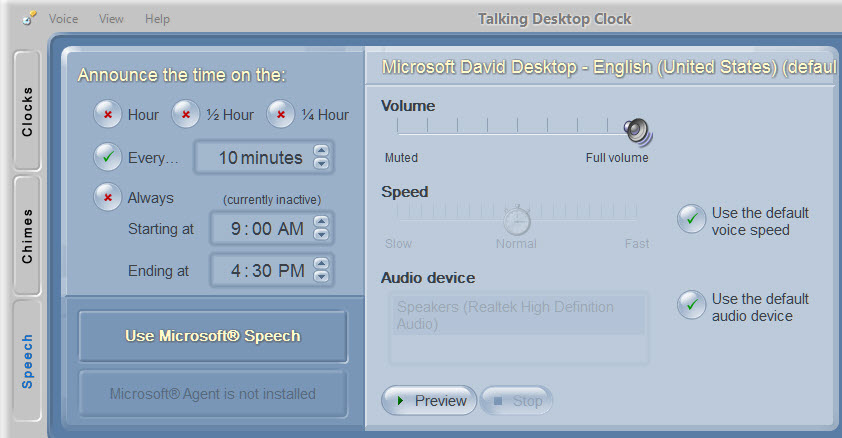Click the Full volume label
The width and height of the screenshot is (842, 438).
[617, 158]
